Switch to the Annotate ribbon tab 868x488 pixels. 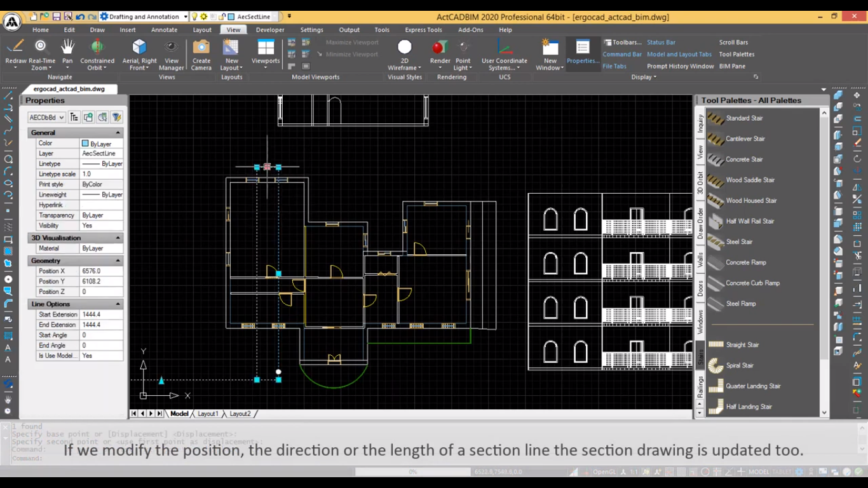point(164,30)
